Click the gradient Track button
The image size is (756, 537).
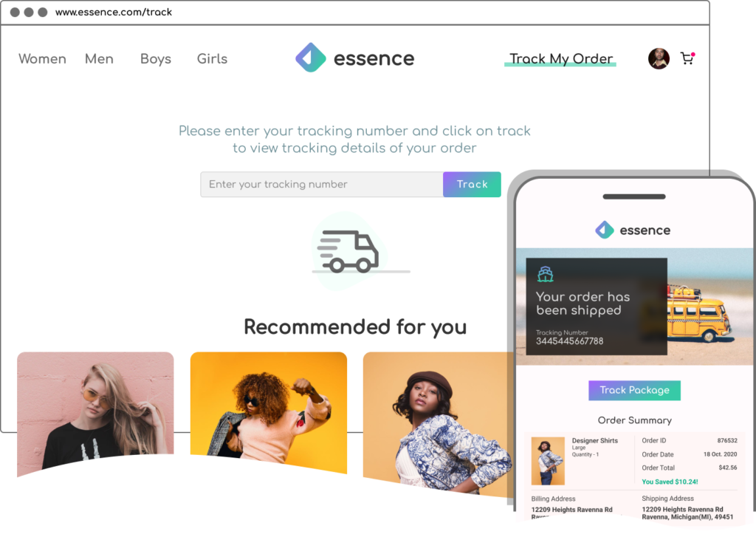click(x=472, y=185)
